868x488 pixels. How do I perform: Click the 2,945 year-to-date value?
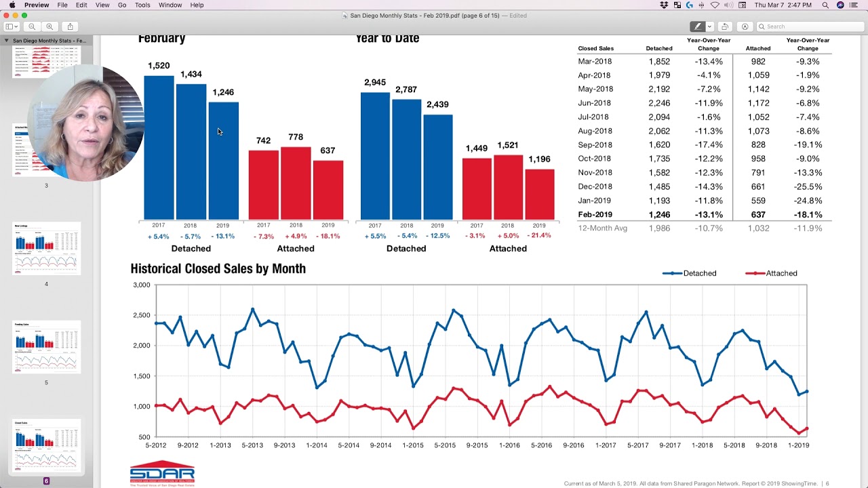tap(375, 82)
